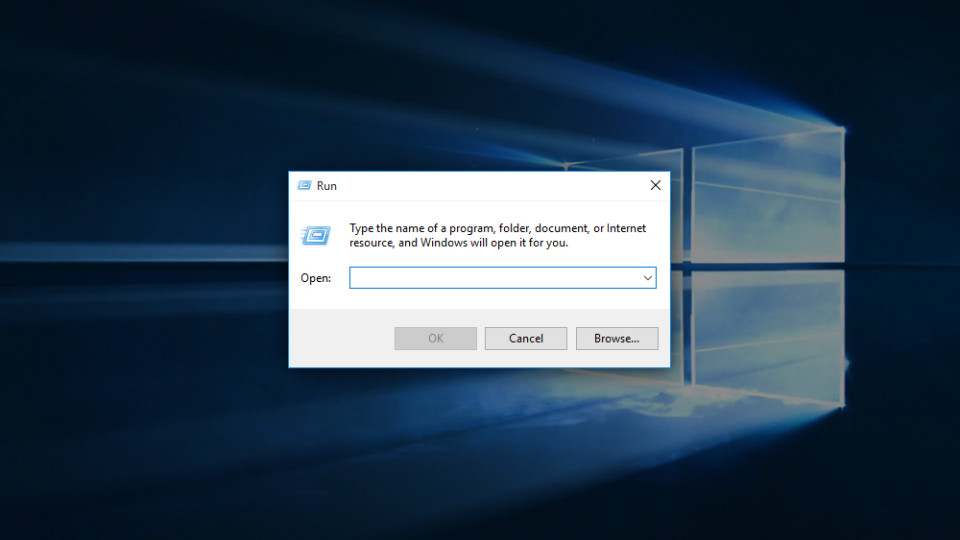Cancel the Run dialog
This screenshot has height=540, width=960.
pos(526,339)
